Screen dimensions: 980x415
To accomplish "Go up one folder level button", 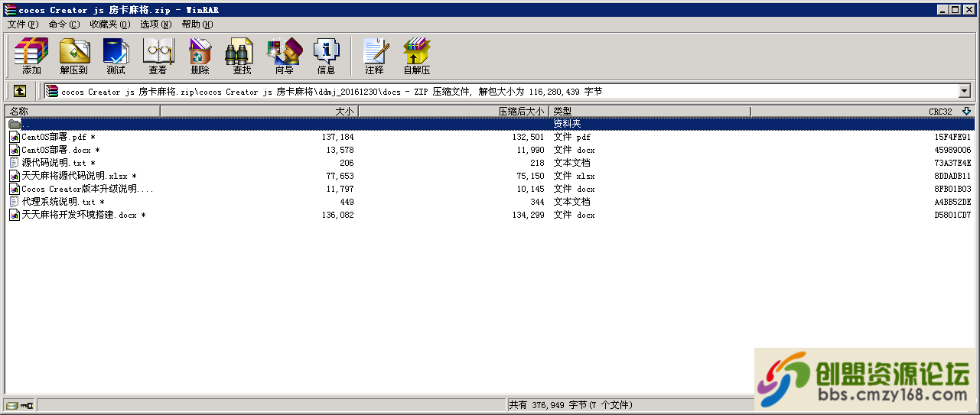I will pyautogui.click(x=20, y=92).
